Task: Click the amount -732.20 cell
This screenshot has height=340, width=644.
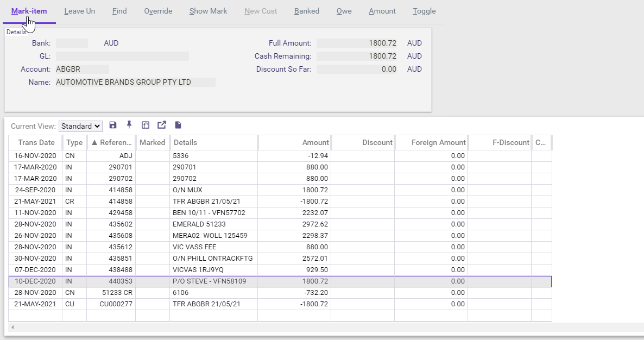Action: click(x=294, y=293)
